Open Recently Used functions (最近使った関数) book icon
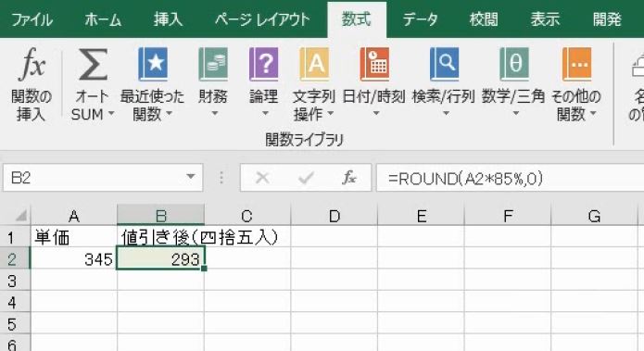644x351 pixels. pos(153,64)
